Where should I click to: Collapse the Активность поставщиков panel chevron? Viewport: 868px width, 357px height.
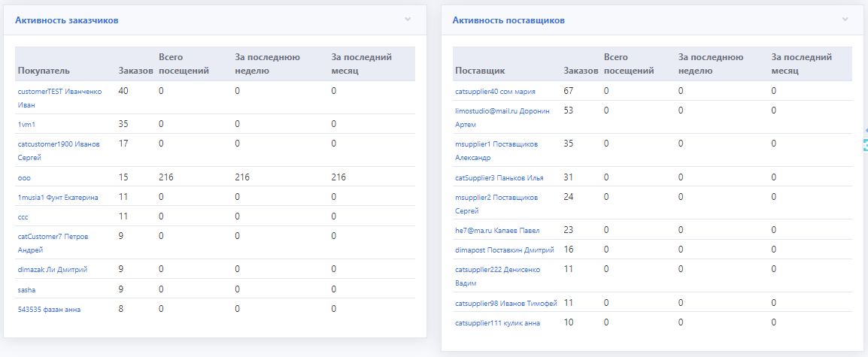click(x=845, y=19)
